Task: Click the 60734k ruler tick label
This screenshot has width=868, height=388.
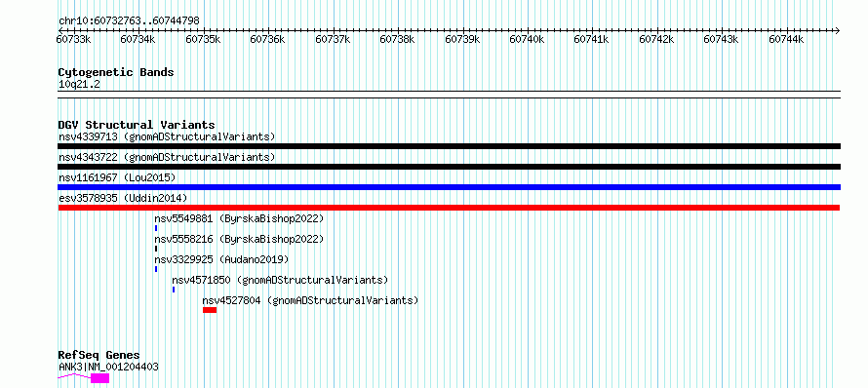Action: (x=138, y=39)
